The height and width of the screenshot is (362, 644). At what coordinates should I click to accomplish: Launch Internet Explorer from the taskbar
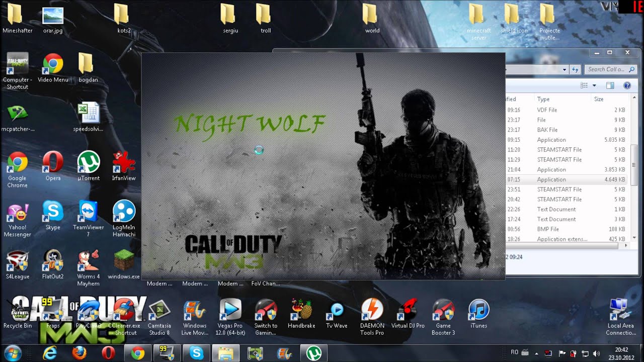click(50, 353)
